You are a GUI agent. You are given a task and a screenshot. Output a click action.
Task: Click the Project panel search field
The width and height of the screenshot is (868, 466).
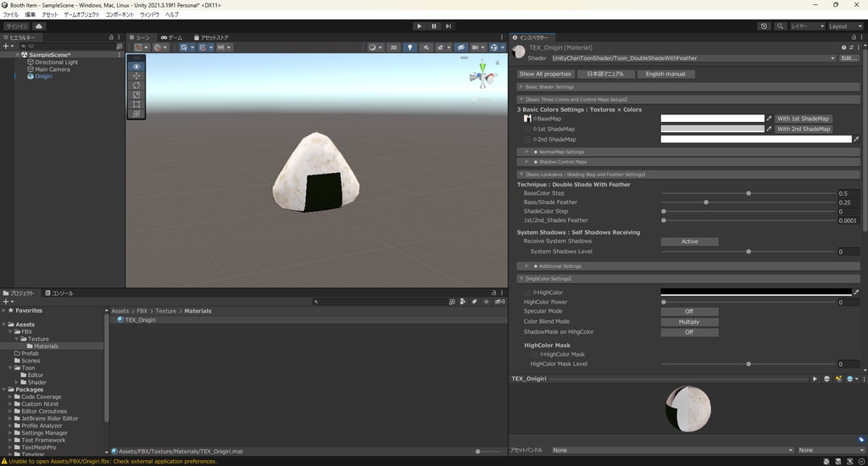pos(381,302)
